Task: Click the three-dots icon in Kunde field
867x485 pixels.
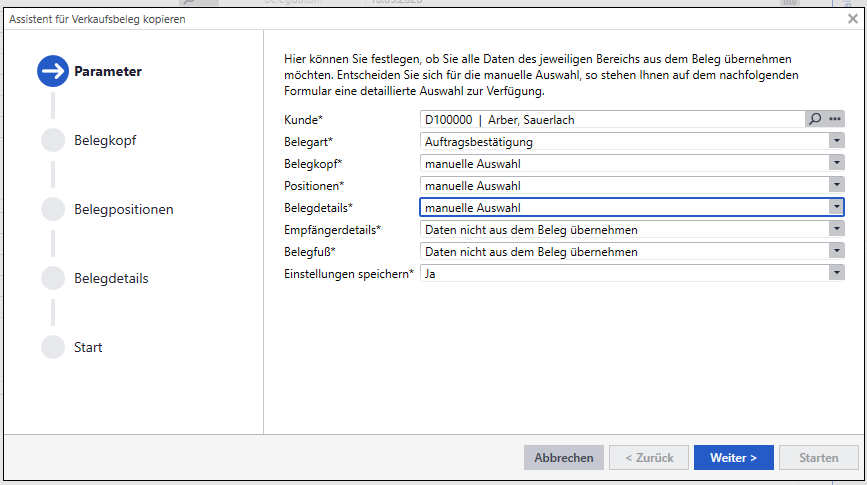Action: tap(835, 119)
